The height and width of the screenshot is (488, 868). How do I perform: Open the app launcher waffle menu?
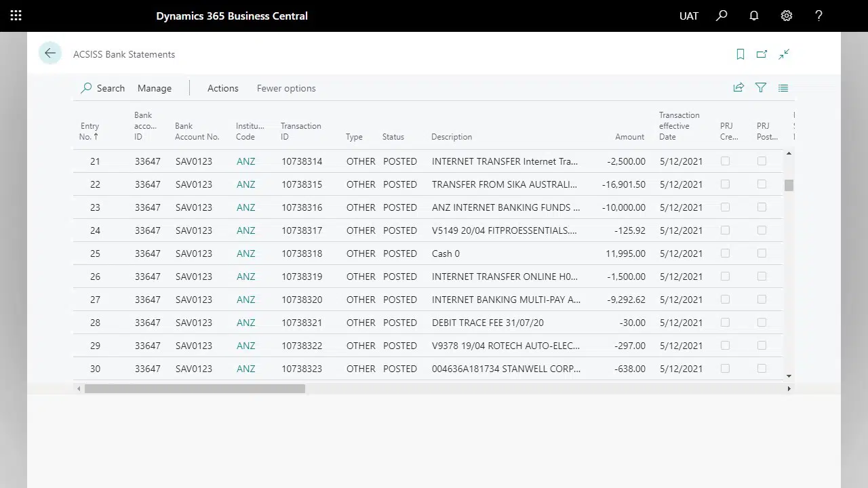[x=16, y=16]
